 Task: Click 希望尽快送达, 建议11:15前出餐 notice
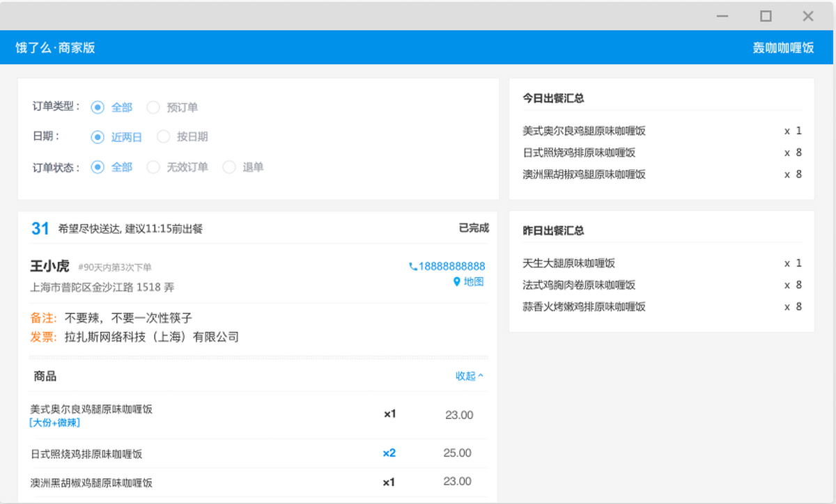[x=130, y=228]
